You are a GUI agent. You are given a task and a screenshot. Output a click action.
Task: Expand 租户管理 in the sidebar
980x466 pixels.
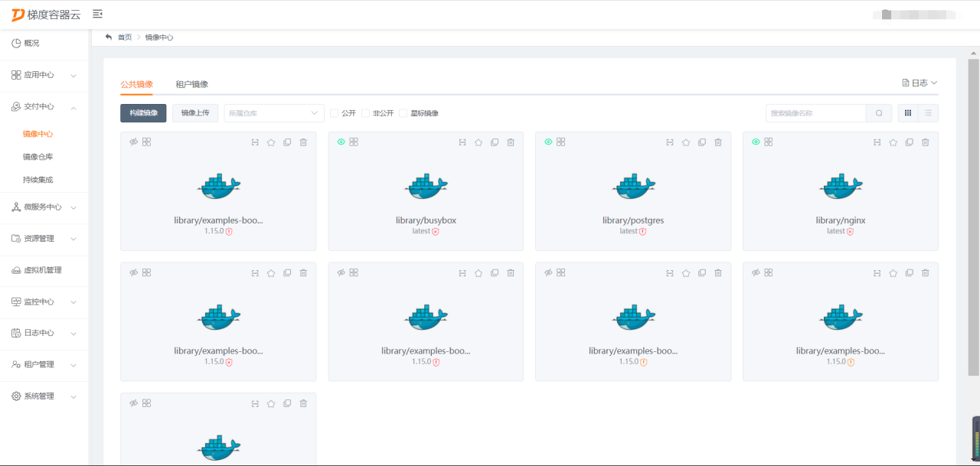click(x=44, y=364)
